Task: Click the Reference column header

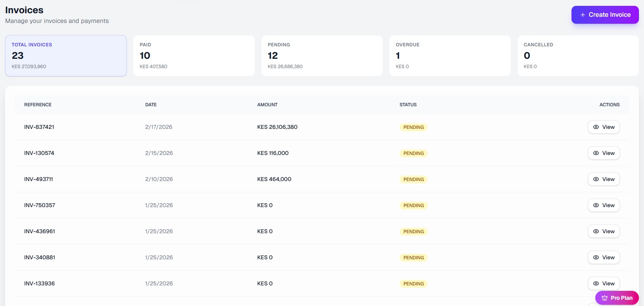Action: pyautogui.click(x=38, y=105)
